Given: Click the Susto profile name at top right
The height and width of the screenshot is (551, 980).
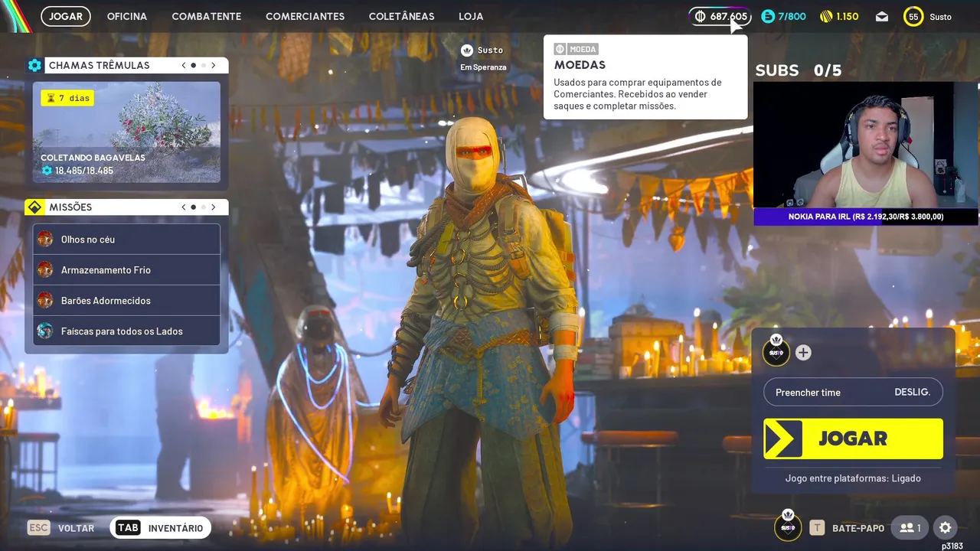Looking at the screenshot, I should (x=940, y=17).
